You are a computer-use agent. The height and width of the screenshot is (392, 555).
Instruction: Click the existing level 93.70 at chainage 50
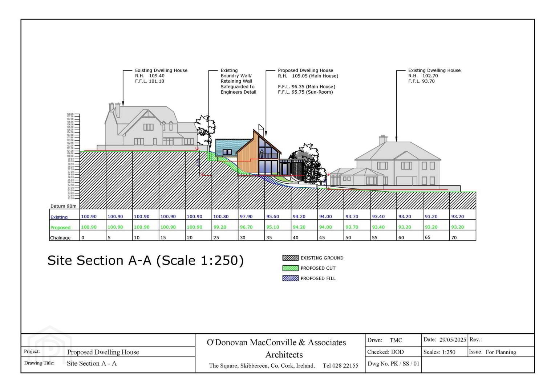(x=352, y=217)
